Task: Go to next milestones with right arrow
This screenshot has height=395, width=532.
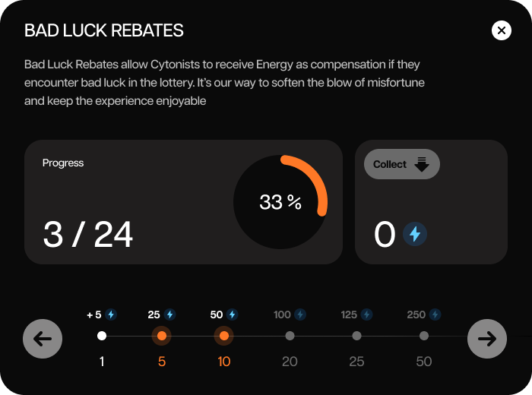Action: [486, 339]
